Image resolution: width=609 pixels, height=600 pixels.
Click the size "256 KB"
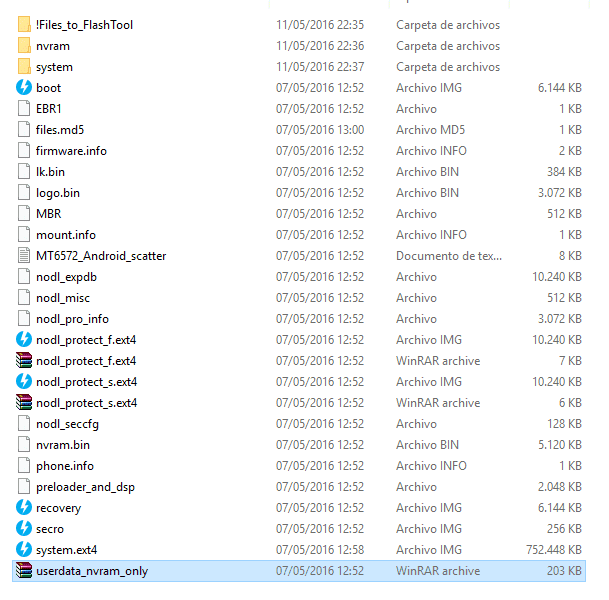coord(564,529)
